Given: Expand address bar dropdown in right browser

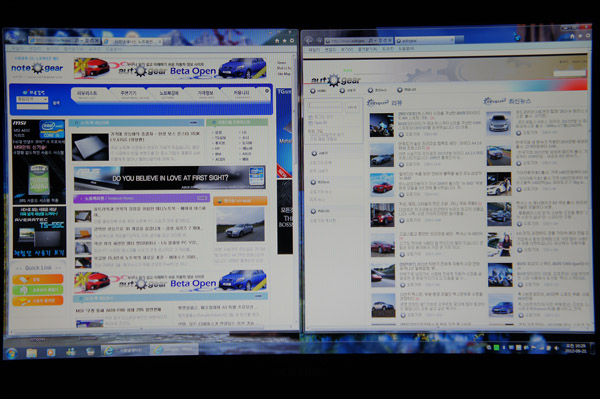Looking at the screenshot, I should pyautogui.click(x=375, y=40).
